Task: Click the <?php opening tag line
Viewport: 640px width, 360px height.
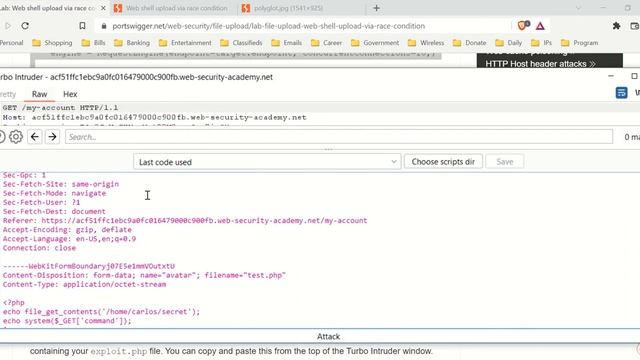Action: click(x=14, y=302)
